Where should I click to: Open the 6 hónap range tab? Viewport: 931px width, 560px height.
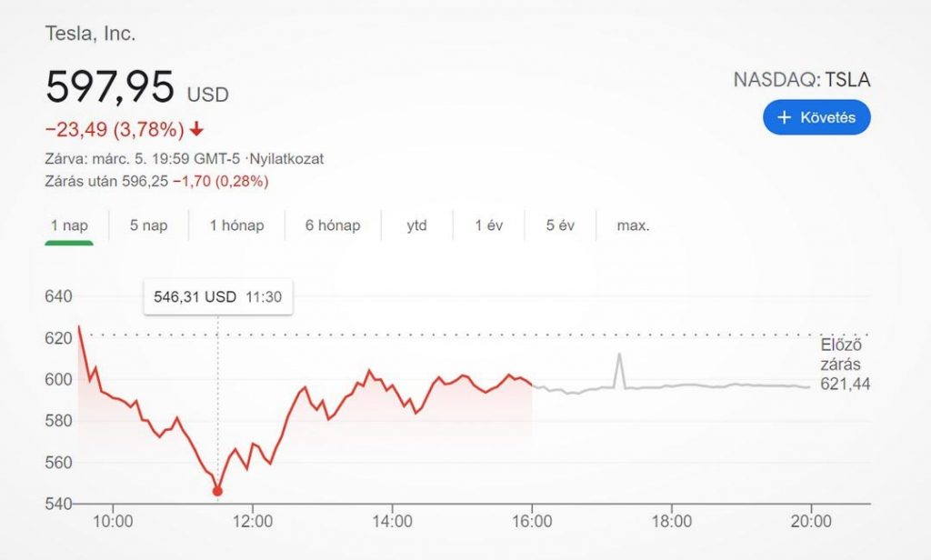coord(333,225)
